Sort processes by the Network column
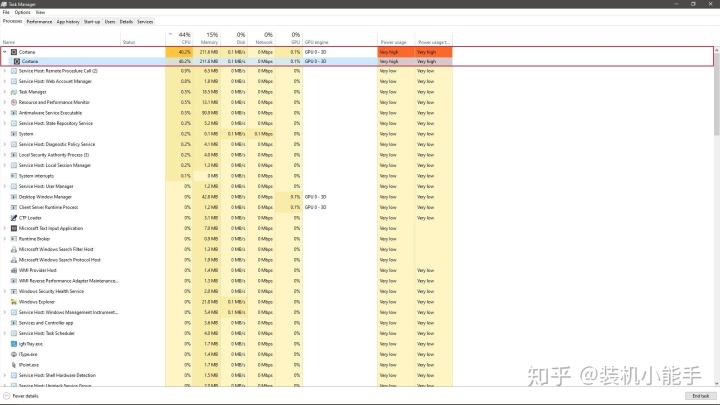Viewport: 720px width, 405px height. (261, 38)
